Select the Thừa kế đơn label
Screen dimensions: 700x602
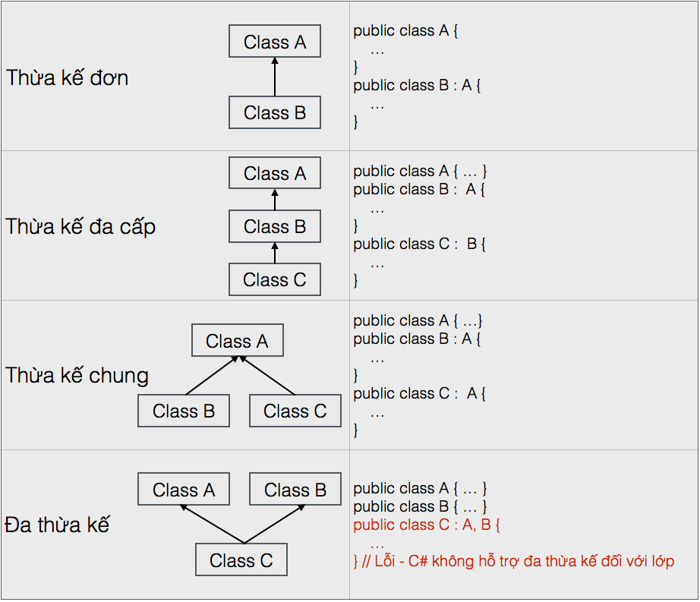[x=68, y=77]
